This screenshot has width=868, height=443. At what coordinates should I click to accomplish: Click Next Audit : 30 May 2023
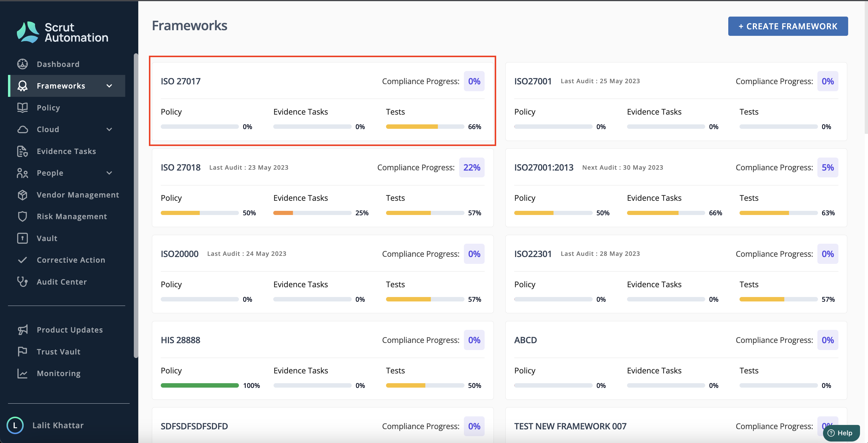[623, 168]
